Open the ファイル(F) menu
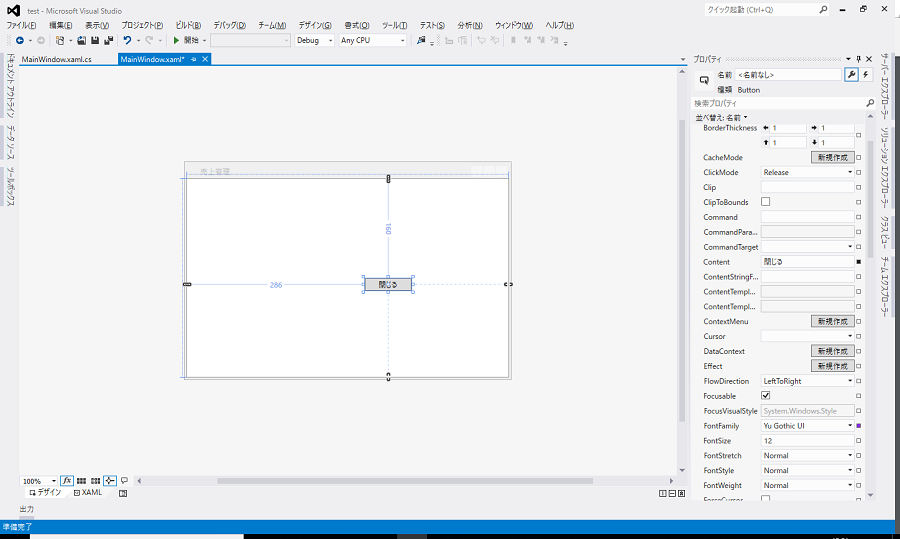This screenshot has height=539, width=900. 21,25
